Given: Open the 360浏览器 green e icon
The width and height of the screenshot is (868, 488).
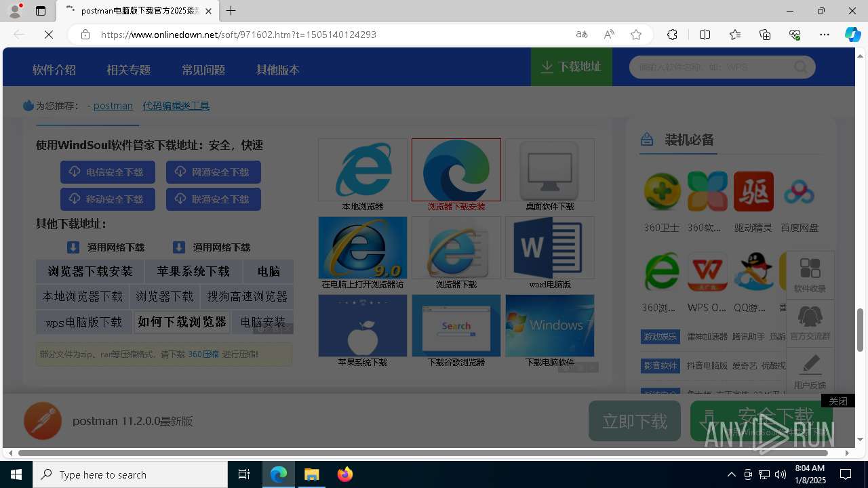Looking at the screenshot, I should point(662,272).
